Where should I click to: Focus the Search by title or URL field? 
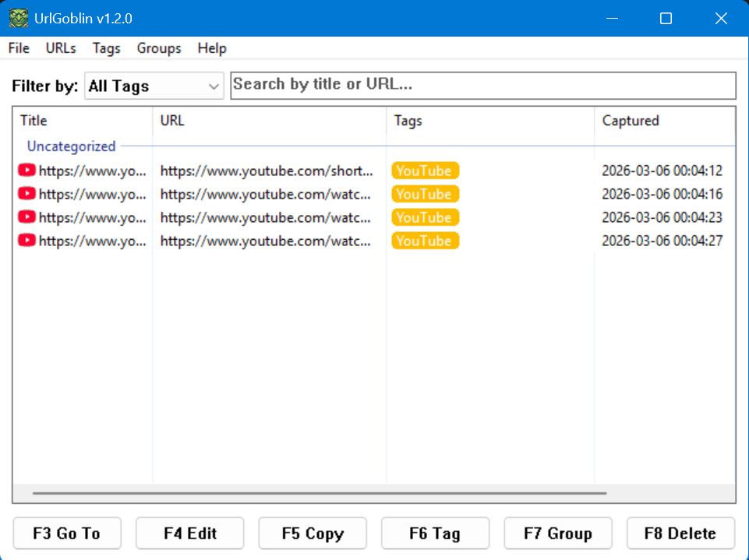pyautogui.click(x=483, y=85)
